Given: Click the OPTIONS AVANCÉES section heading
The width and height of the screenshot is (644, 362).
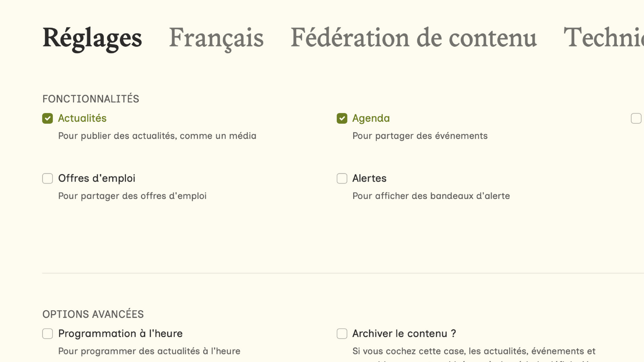Looking at the screenshot, I should point(93,314).
